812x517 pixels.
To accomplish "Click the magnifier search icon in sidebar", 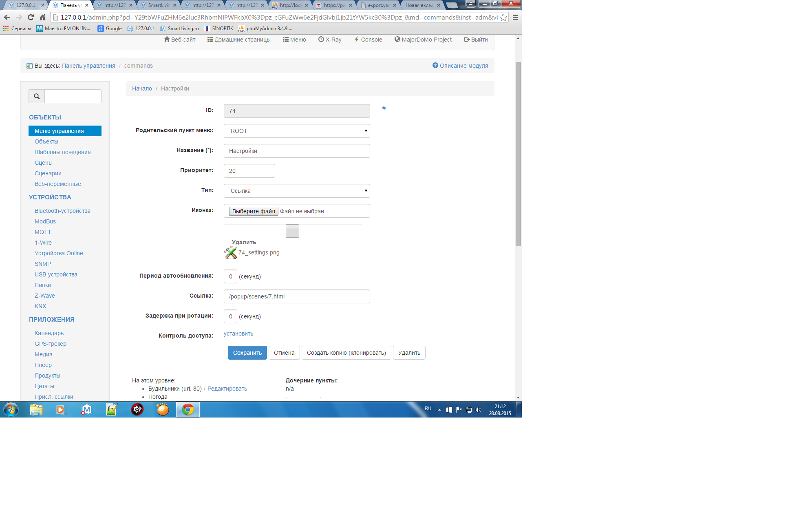I will [x=37, y=96].
